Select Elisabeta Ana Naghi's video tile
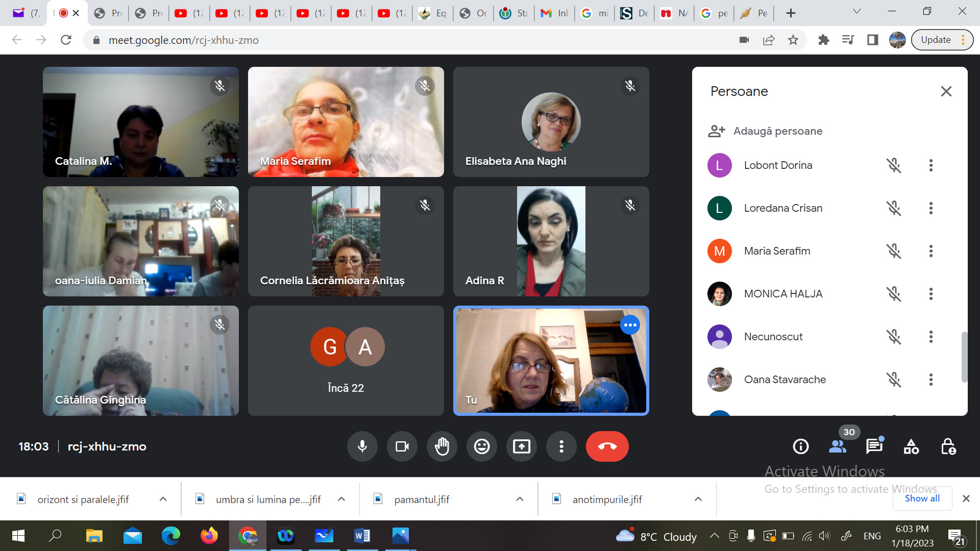This screenshot has width=980, height=551. 551,122
